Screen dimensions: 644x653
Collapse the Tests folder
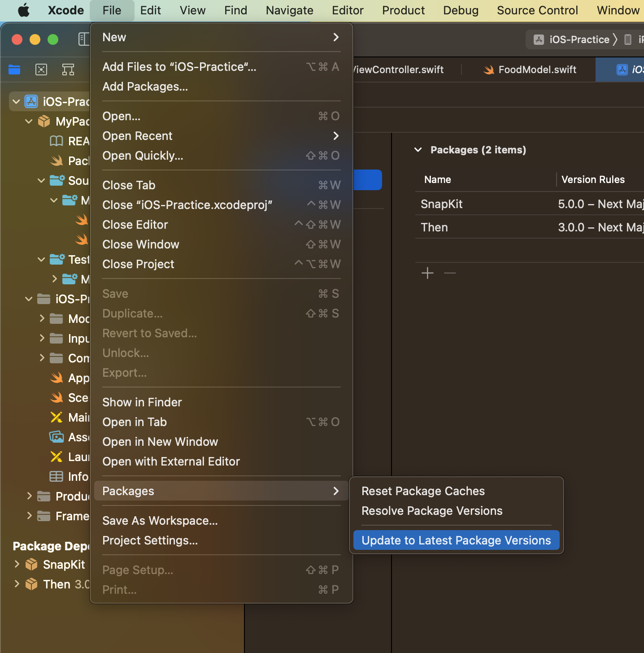(x=41, y=259)
